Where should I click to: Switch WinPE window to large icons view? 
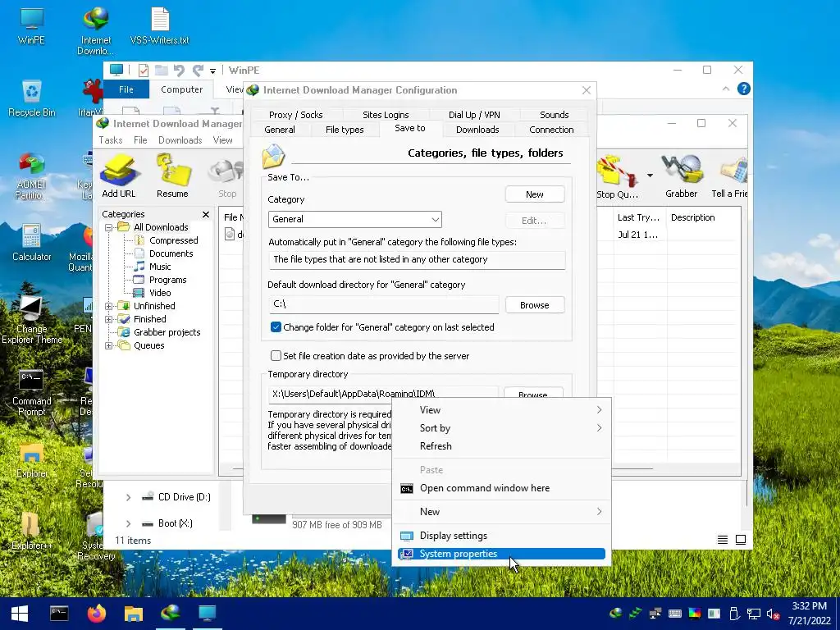741,540
